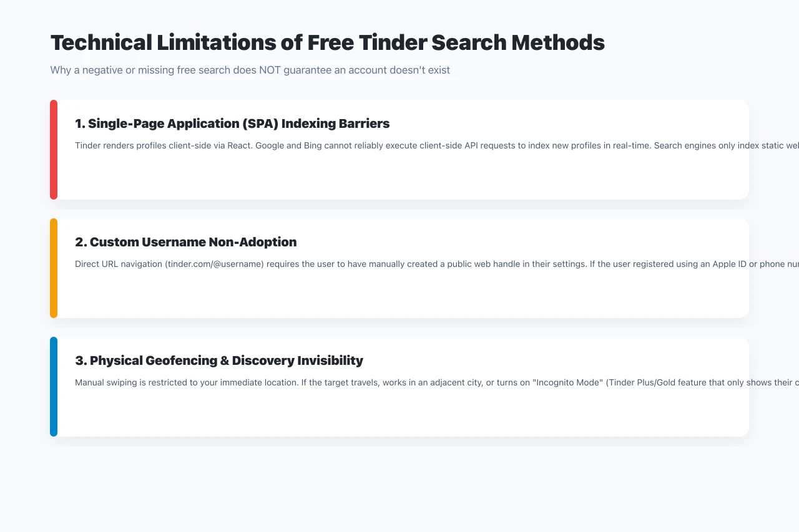This screenshot has width=799, height=532.
Task: Click heading "2. Custom Username Non-Adoption"
Action: 186,242
